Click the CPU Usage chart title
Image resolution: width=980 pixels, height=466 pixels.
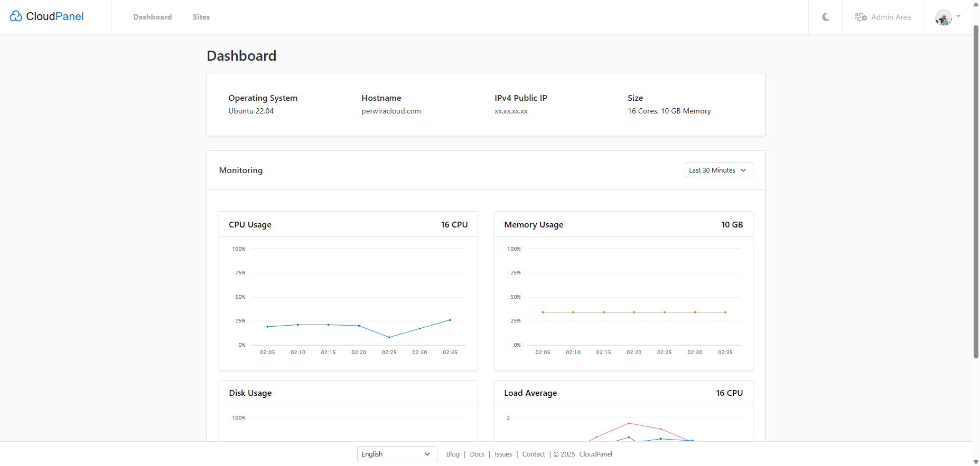click(x=250, y=224)
